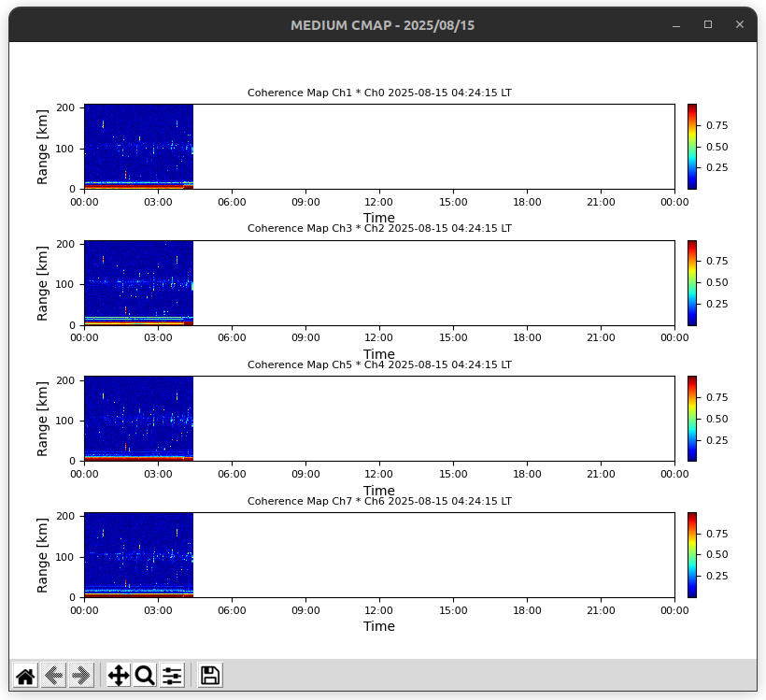Activate the Pan axes tool

tap(119, 676)
